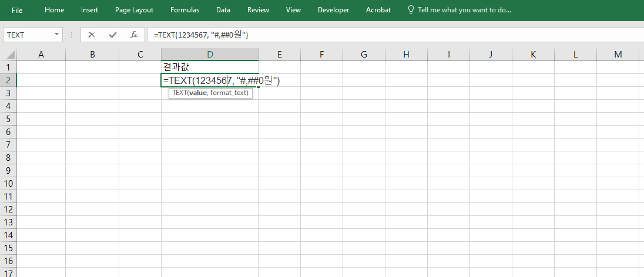Select row 10 header
Viewport: 644px width, 277px height.
pyautogui.click(x=8, y=184)
